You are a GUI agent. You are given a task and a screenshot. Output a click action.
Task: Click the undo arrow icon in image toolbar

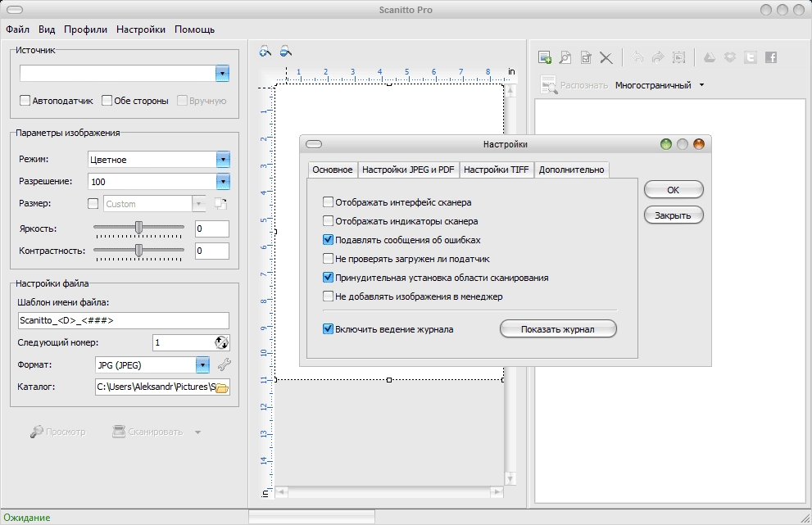637,57
